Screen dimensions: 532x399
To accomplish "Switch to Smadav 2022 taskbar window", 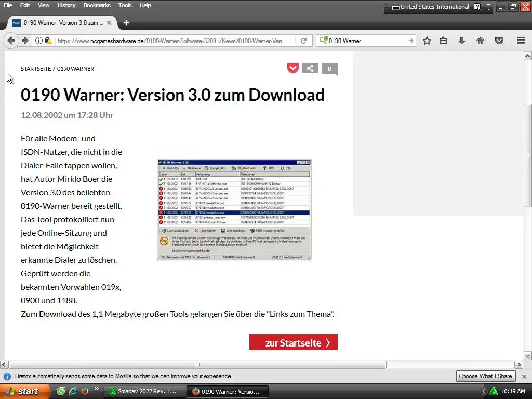I will 144,392.
